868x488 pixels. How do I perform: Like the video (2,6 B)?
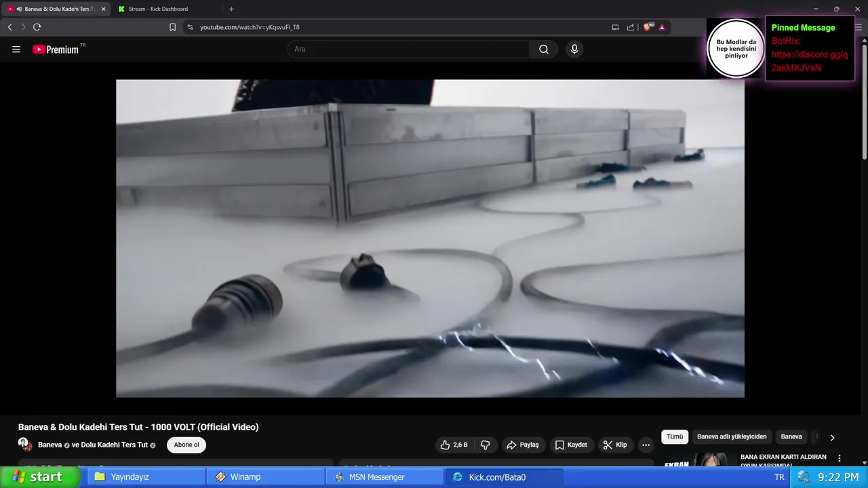point(454,445)
